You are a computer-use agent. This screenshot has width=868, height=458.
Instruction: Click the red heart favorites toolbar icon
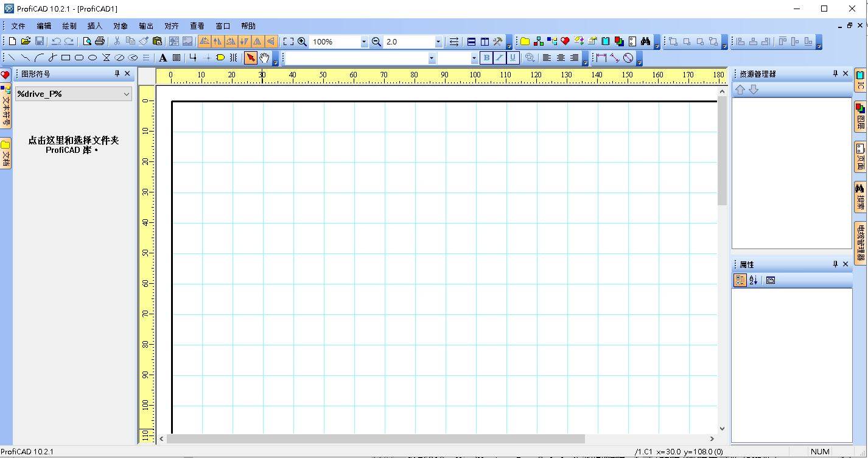point(565,41)
